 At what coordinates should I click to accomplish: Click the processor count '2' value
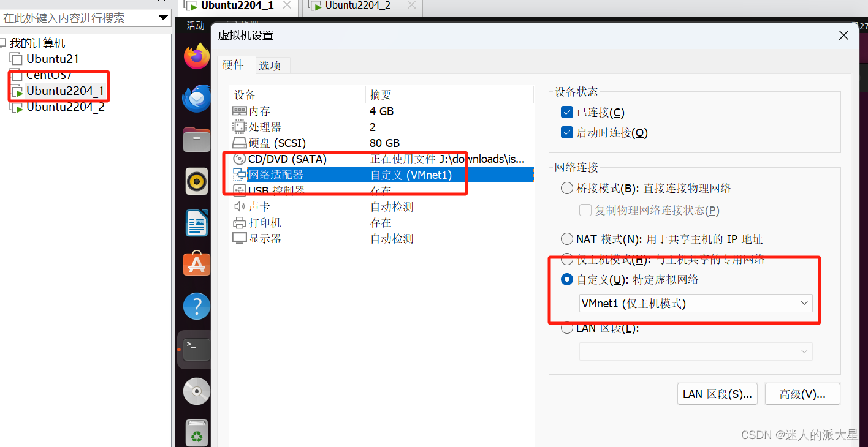[x=373, y=127]
